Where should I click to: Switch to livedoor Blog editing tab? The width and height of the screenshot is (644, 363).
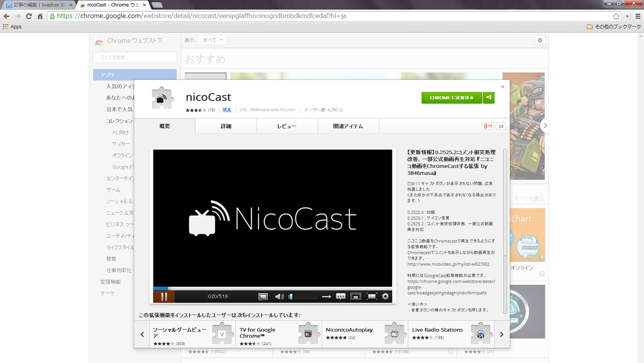tap(38, 5)
